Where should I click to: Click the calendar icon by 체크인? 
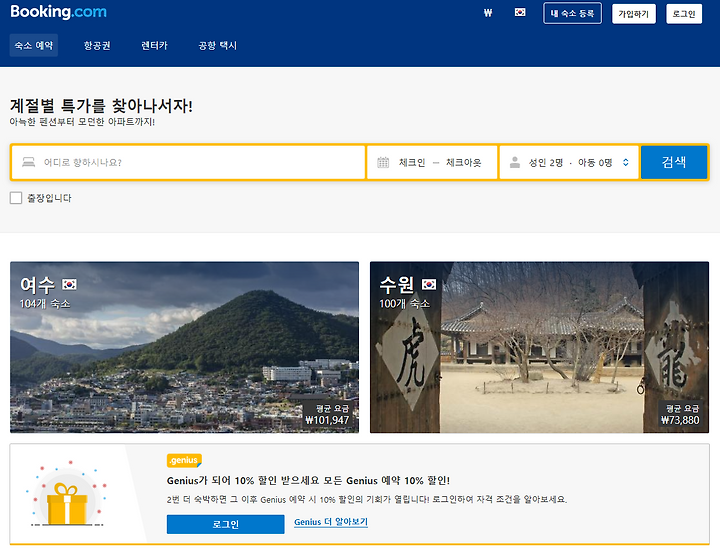coord(383,162)
